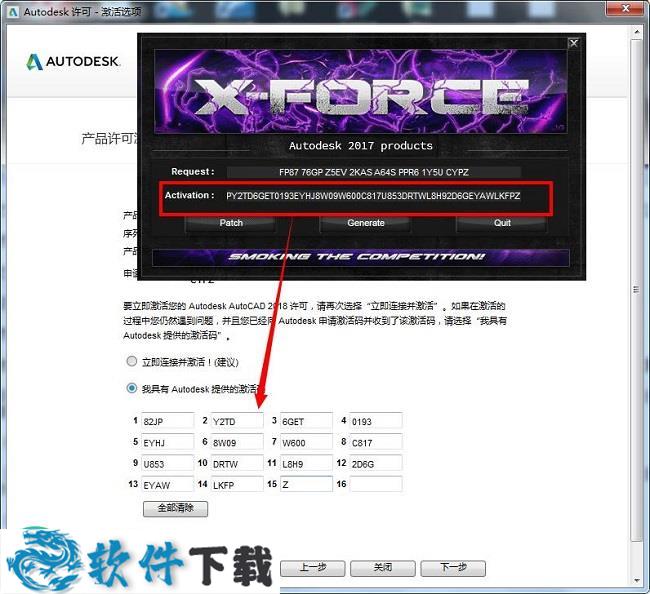The width and height of the screenshot is (650, 594).
Task: Click the Quit button in X-Force
Action: [502, 223]
